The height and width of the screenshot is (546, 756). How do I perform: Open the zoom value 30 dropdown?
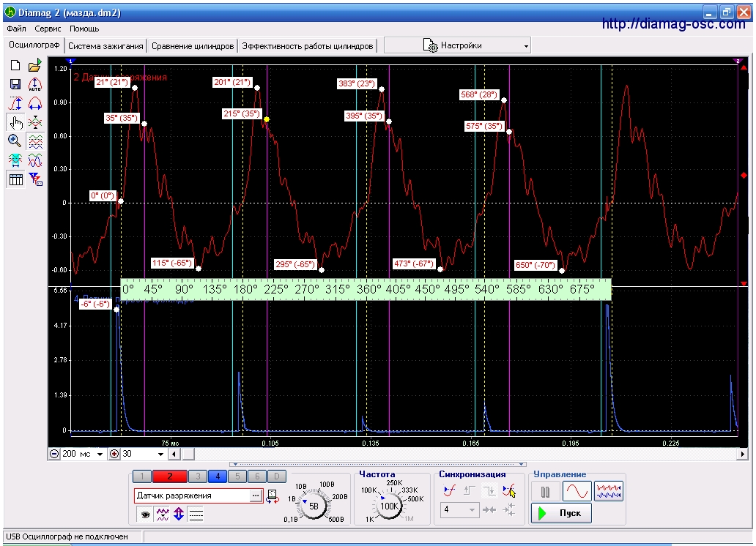click(x=160, y=454)
